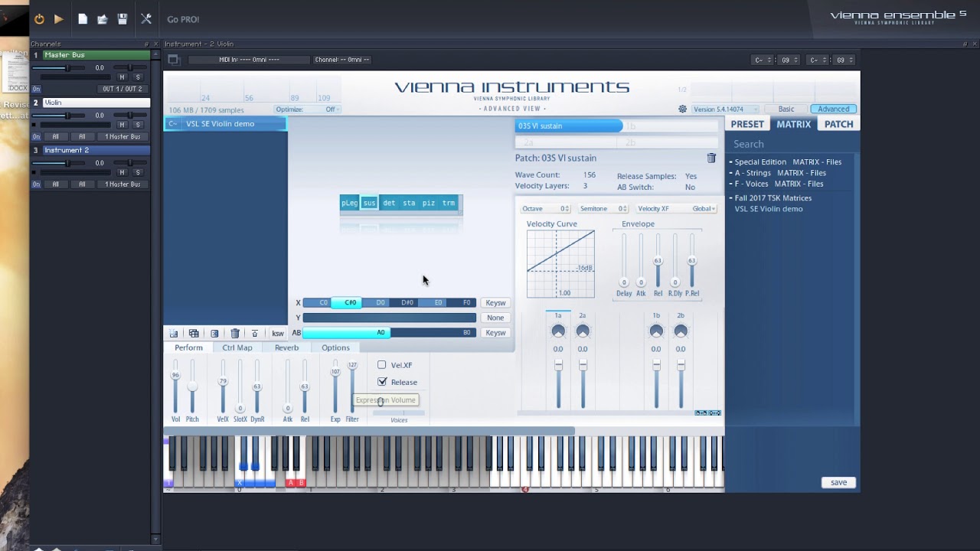The image size is (980, 551).
Task: Enable the Vel.XF checkbox
Action: (x=381, y=365)
